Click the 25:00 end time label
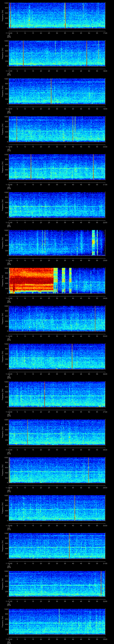Viewport: 114px width, 644px height. pyautogui.click(x=105, y=336)
